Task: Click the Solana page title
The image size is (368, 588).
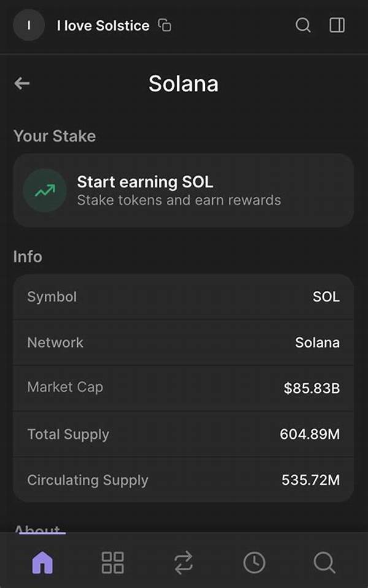Action: (x=183, y=83)
